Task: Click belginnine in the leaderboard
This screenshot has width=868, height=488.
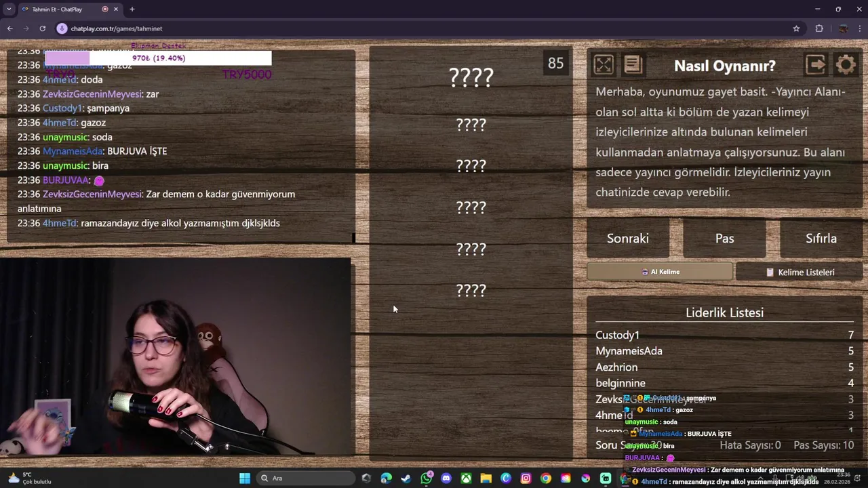Action: (620, 383)
